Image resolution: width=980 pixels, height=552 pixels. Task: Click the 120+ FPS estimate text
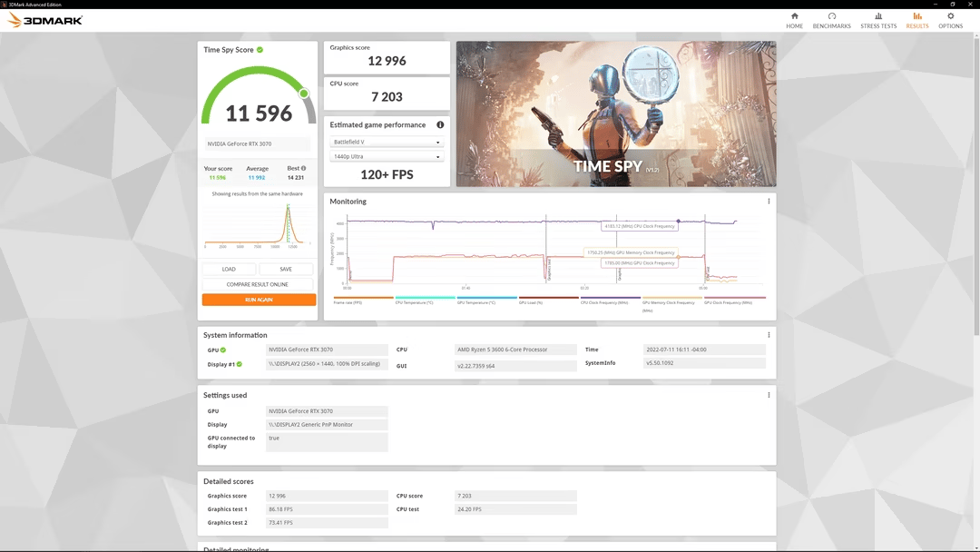(387, 174)
